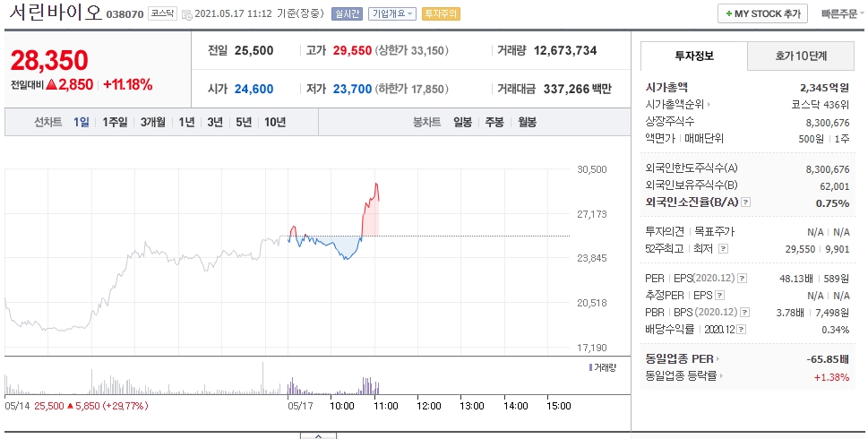Click help icon next to PER EPS(2020.12)

[743, 279]
